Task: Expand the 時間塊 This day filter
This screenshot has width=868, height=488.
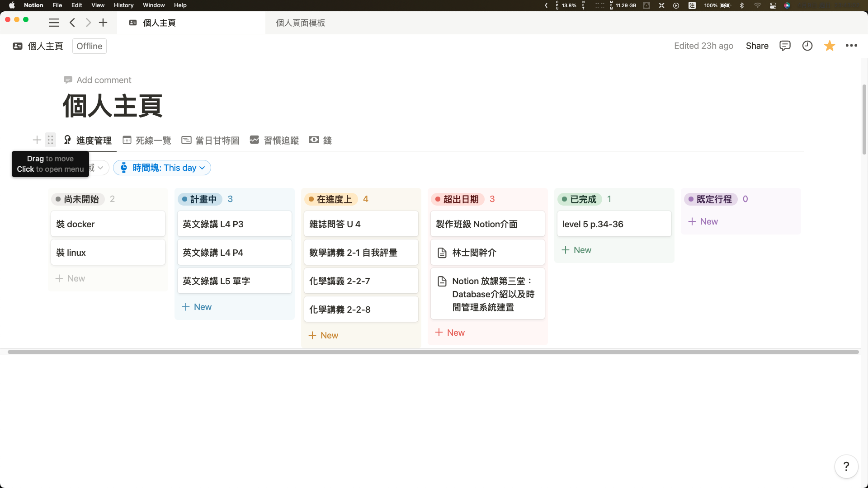Action: (x=162, y=168)
